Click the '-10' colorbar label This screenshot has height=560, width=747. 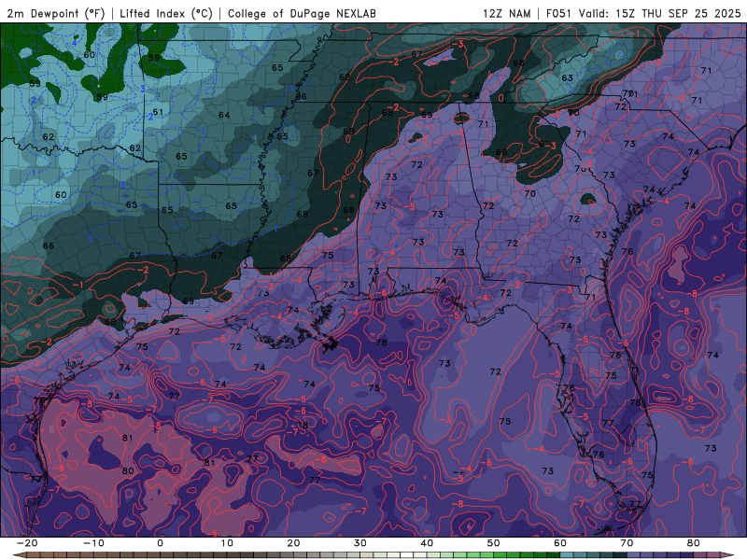pyautogui.click(x=93, y=543)
